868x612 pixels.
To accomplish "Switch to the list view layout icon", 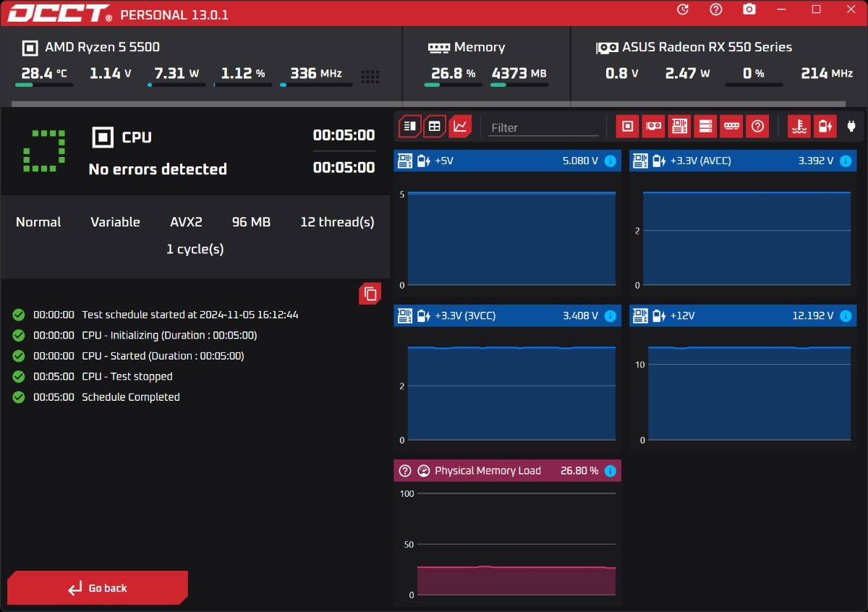I will [x=409, y=126].
